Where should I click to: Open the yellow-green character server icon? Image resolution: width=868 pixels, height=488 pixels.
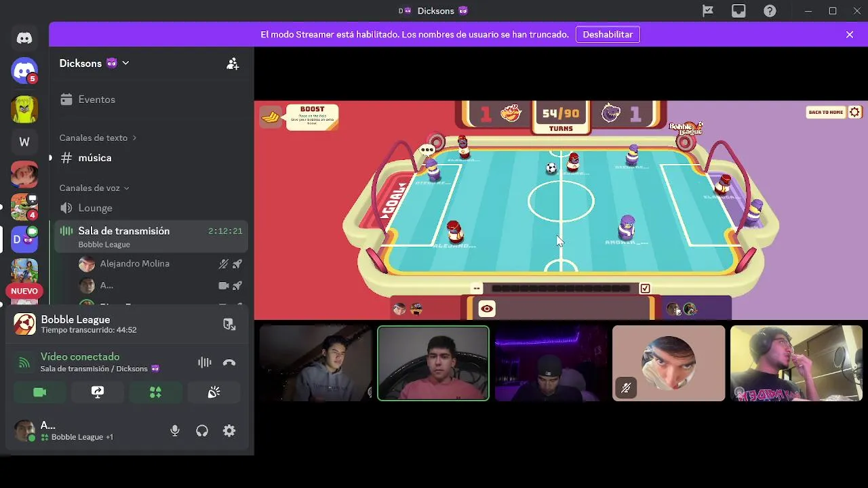[24, 109]
